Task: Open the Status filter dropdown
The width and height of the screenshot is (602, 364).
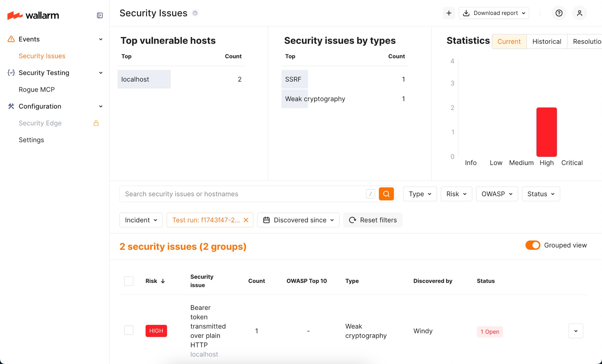Action: coord(540,194)
